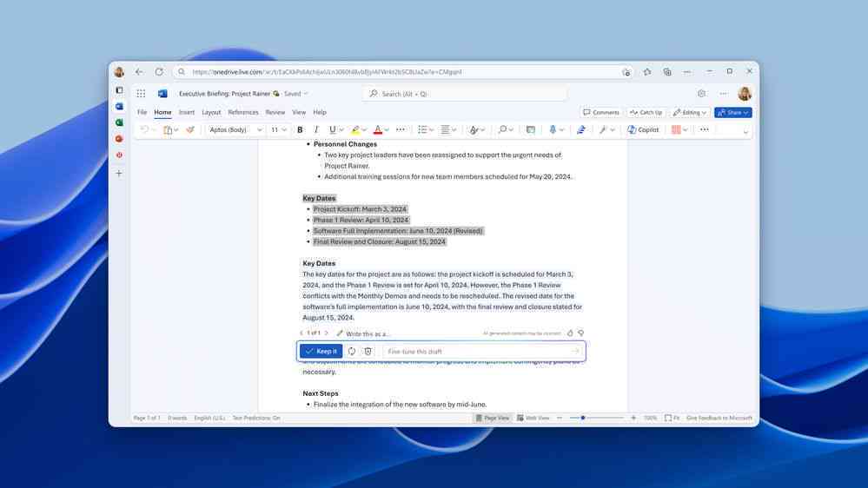This screenshot has height=488, width=868.
Task: Click Give Feedback to Microsoft link
Action: 719,418
